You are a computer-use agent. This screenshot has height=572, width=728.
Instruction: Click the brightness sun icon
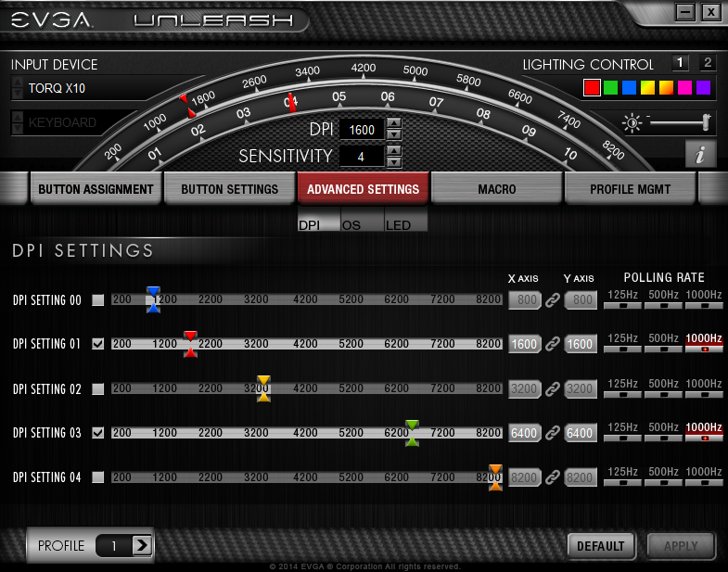click(632, 123)
